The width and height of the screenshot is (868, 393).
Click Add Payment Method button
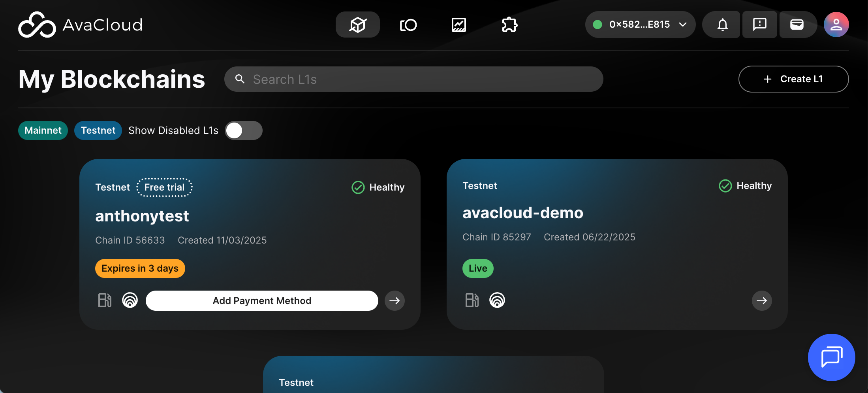tap(262, 300)
